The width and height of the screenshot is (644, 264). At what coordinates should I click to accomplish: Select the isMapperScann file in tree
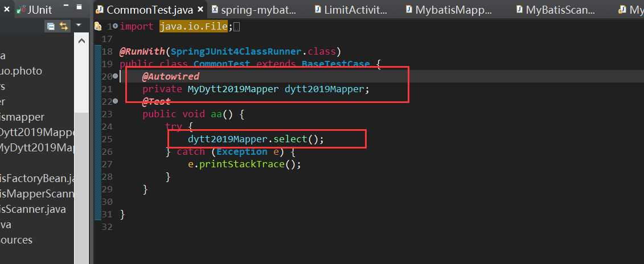pyautogui.click(x=37, y=193)
